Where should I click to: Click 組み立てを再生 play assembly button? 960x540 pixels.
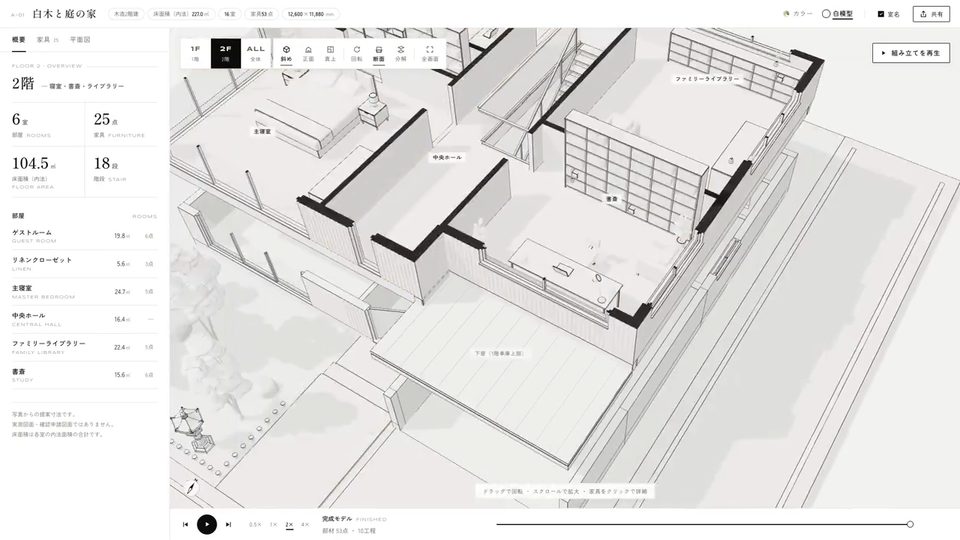[910, 53]
